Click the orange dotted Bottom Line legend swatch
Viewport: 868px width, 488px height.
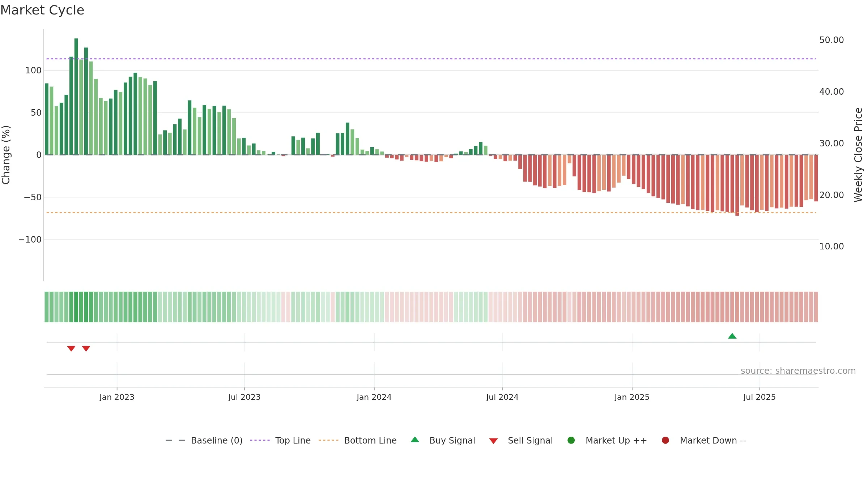pos(328,440)
